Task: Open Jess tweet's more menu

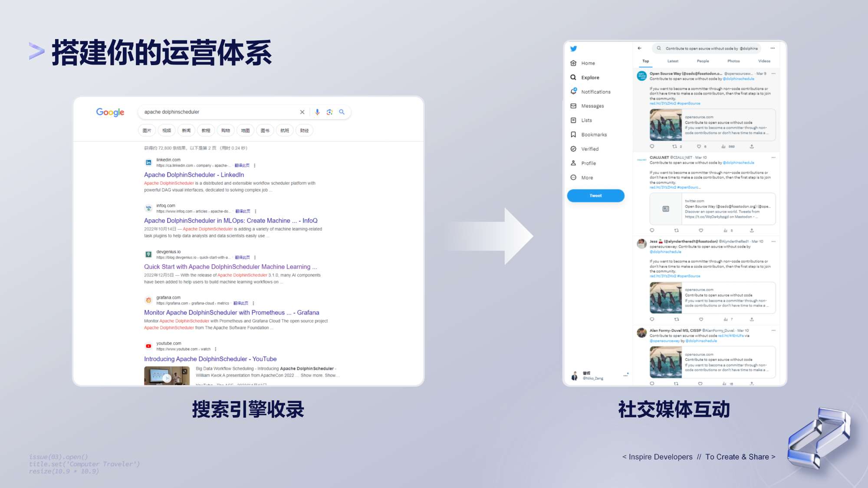Action: coord(773,241)
